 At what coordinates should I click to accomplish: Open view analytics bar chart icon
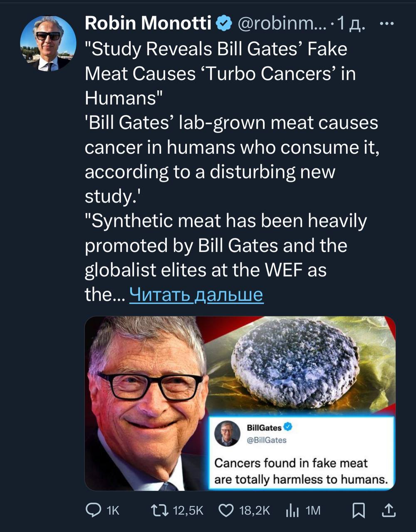click(292, 510)
